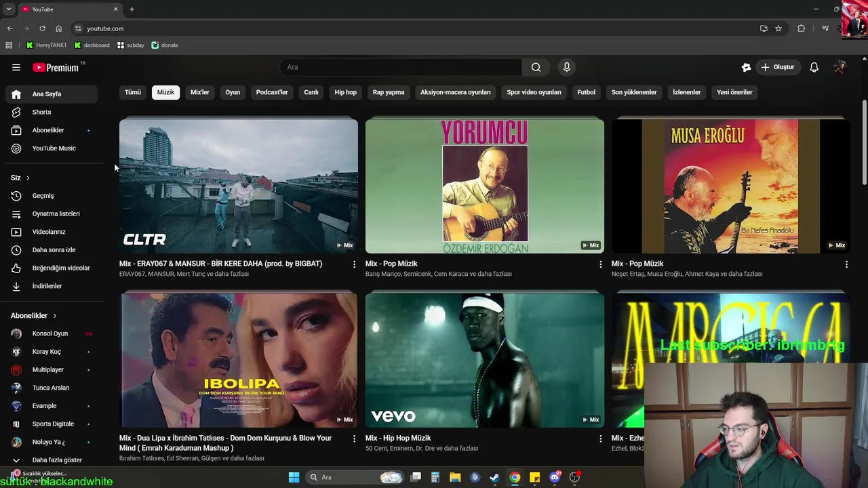Viewport: 868px width, 488px height.
Task: Click the search magnifier button
Action: coord(536,67)
